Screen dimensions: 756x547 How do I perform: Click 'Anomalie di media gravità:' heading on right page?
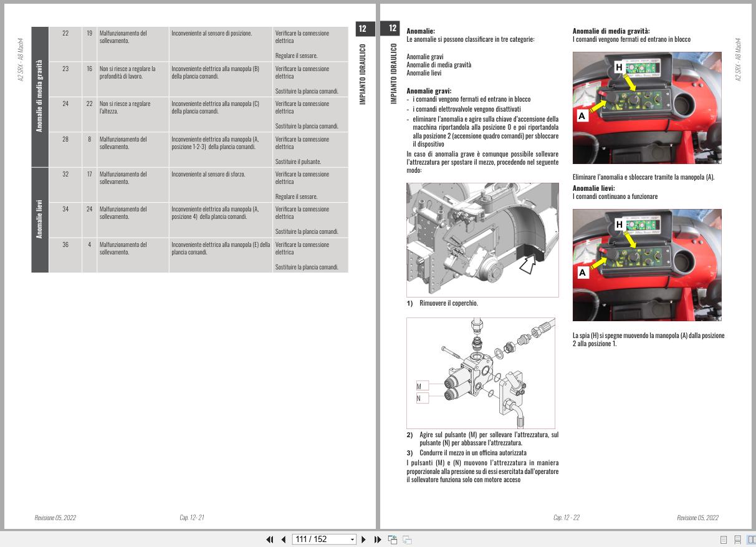(611, 31)
